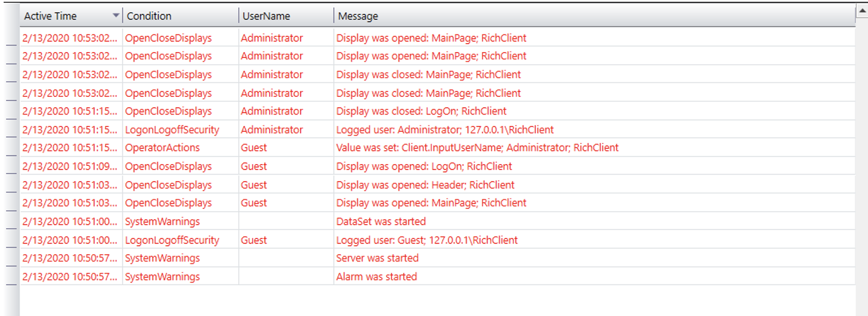Viewport: 868px width, 316px height.
Task: Click the 10:51:09 timestamp cell
Action: coord(70,166)
